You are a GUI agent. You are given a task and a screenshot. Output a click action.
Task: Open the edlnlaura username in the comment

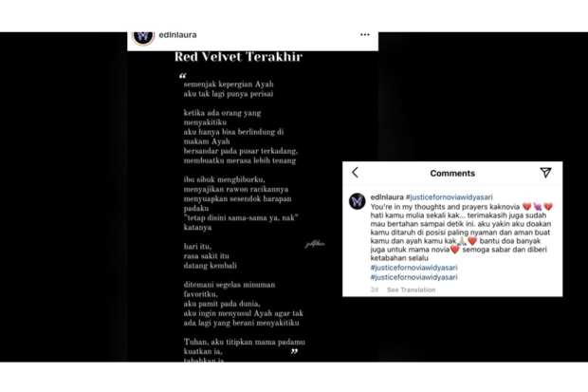point(387,197)
